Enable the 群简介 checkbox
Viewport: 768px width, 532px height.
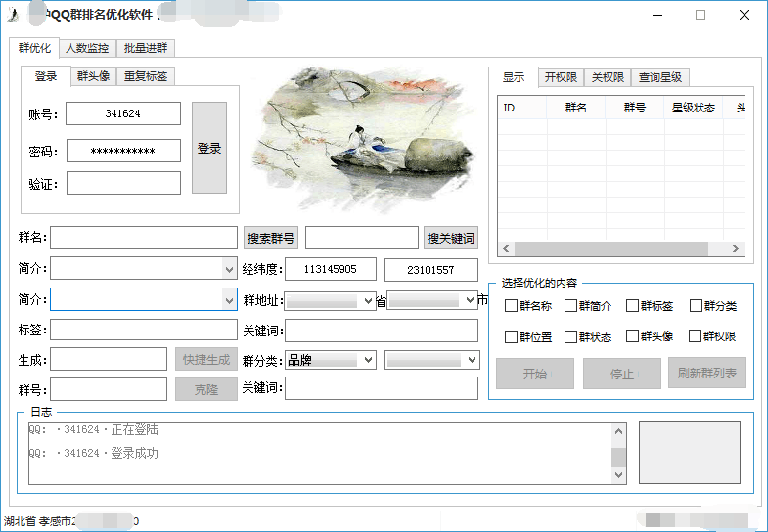570,306
